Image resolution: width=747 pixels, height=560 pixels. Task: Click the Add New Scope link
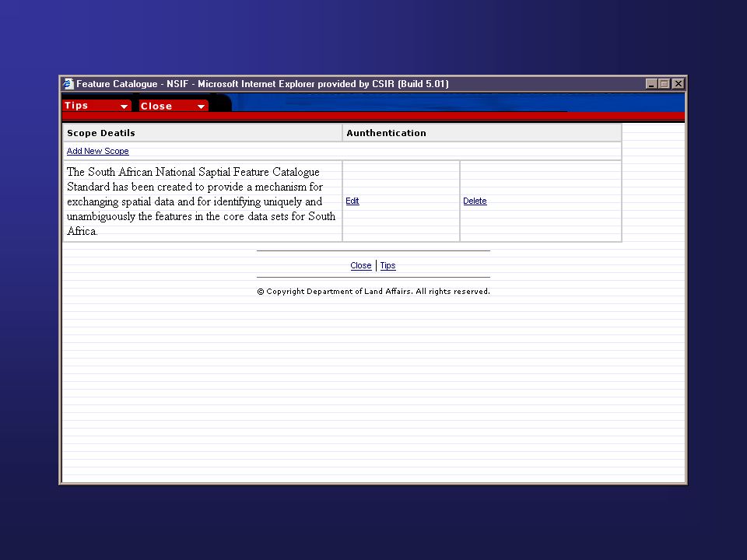98,151
